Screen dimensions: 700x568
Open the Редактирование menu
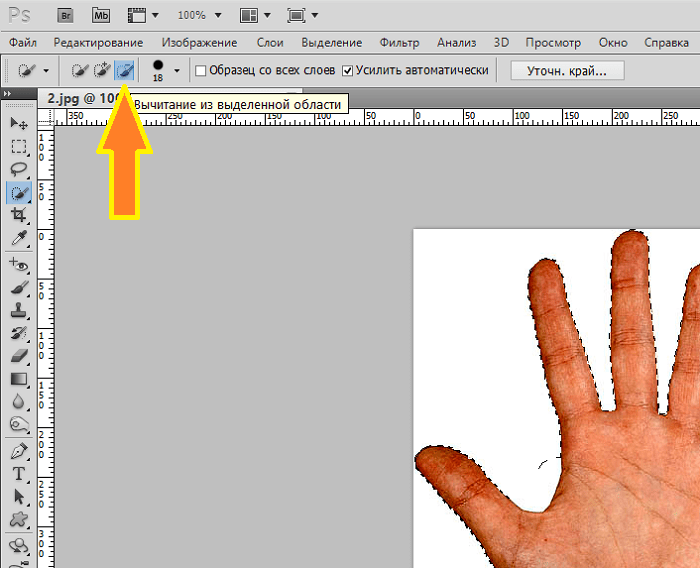[x=98, y=43]
